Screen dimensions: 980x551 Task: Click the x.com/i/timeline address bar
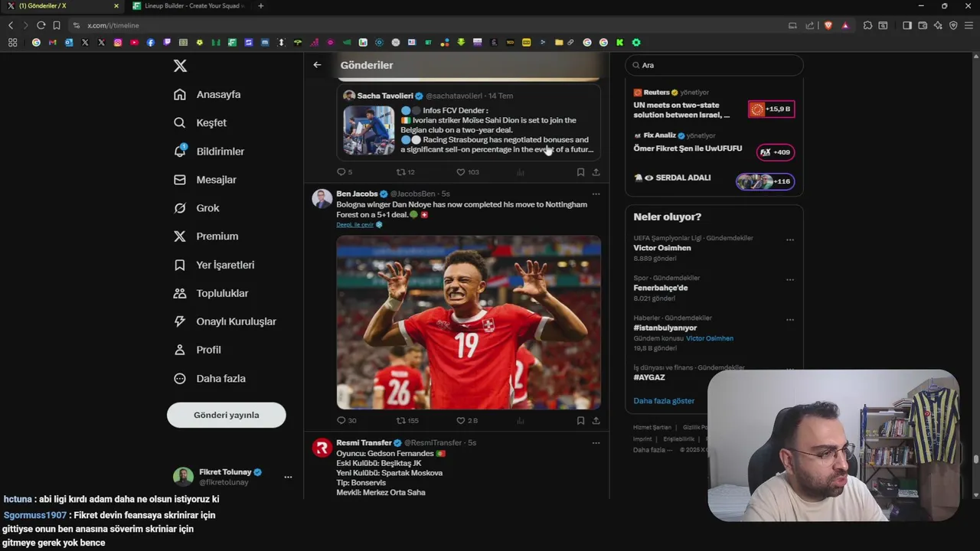tap(429, 25)
